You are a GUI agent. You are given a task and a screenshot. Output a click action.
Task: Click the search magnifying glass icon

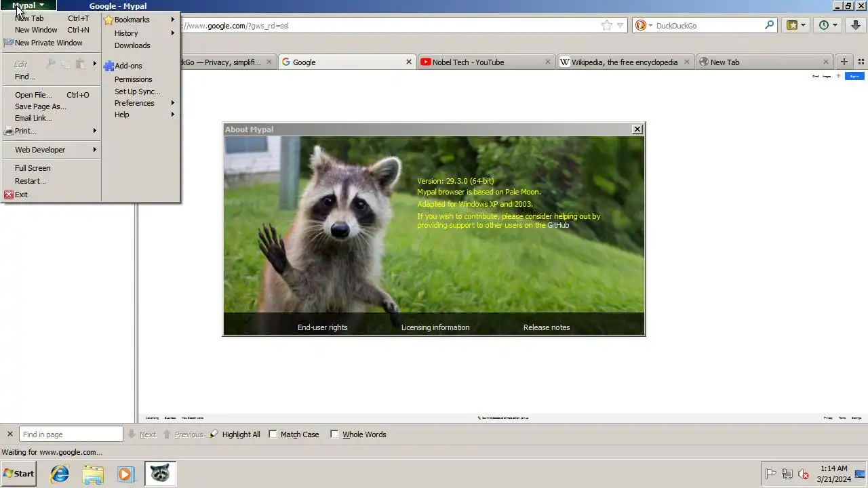click(770, 25)
